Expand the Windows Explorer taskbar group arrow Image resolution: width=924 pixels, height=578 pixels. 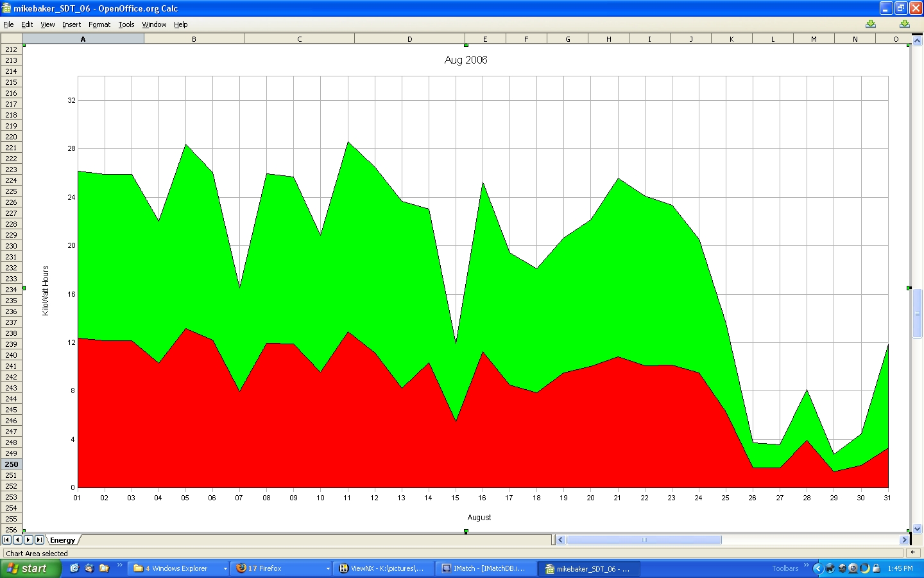click(x=225, y=568)
